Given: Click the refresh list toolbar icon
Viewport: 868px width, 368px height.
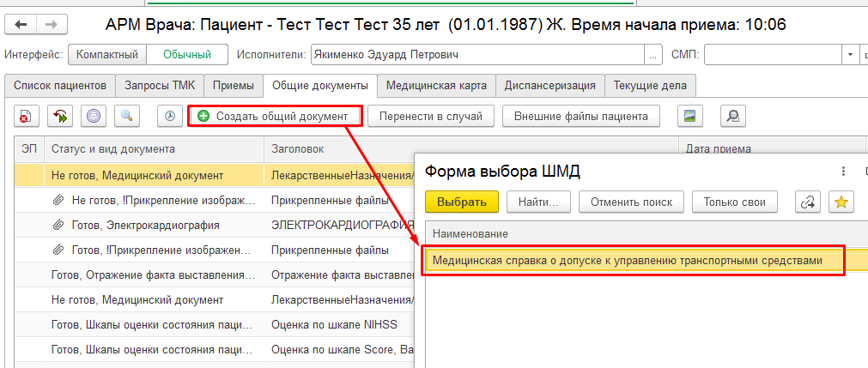Looking at the screenshot, I should [59, 116].
